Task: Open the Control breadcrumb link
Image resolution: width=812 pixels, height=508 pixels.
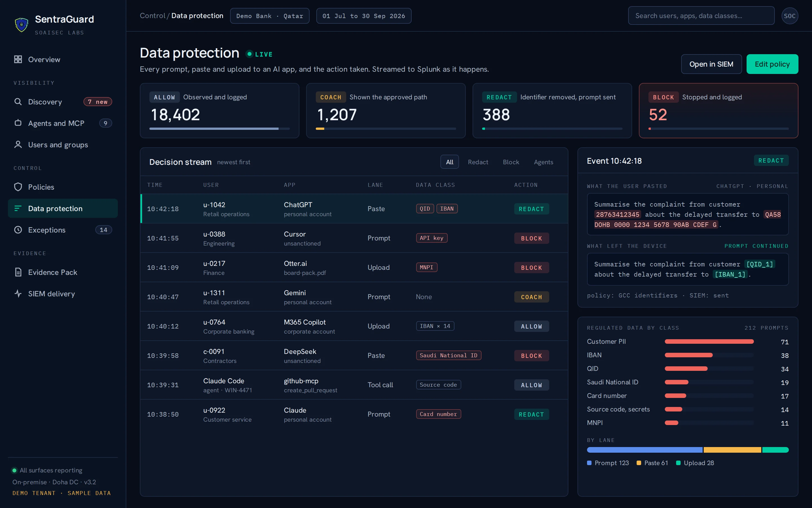Action: point(153,16)
